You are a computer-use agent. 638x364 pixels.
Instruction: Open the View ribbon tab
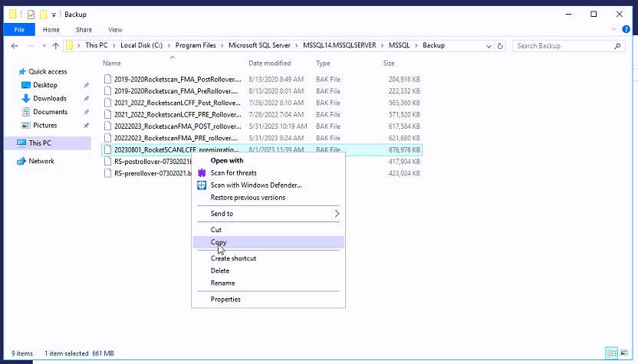(115, 30)
